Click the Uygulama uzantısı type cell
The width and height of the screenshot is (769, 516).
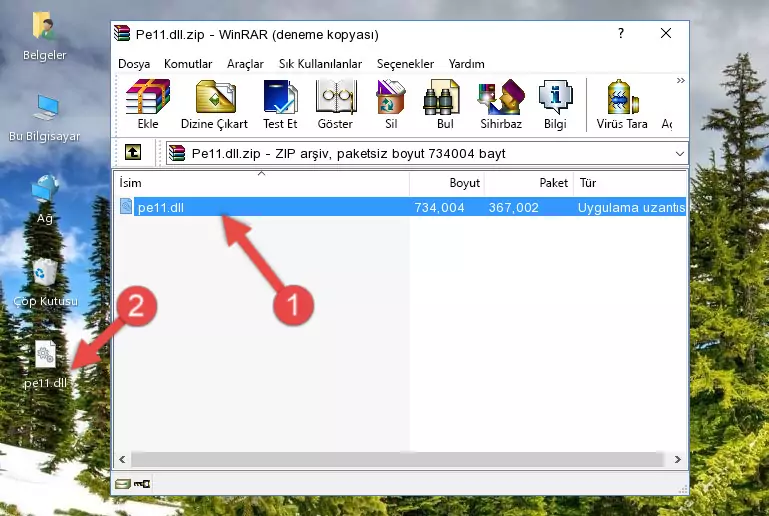pos(631,207)
